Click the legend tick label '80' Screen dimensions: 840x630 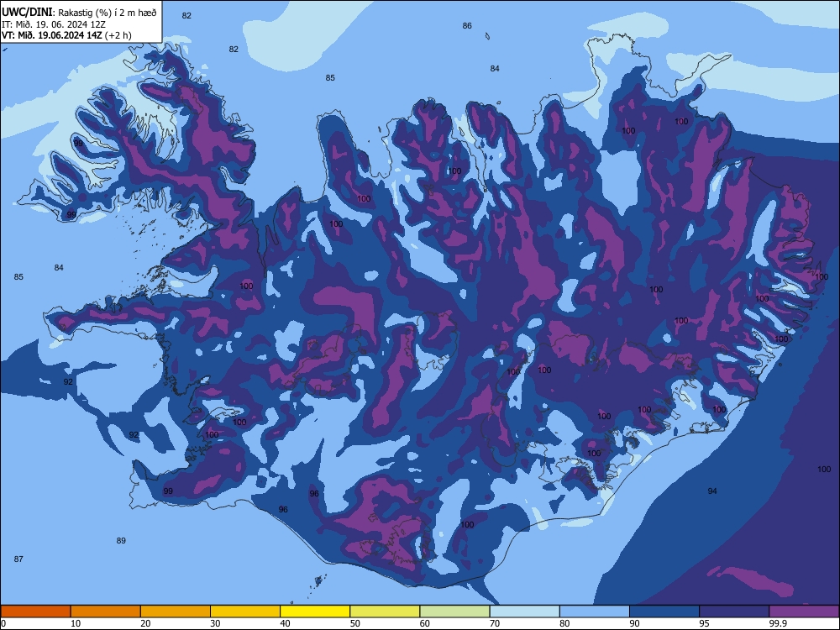click(564, 623)
